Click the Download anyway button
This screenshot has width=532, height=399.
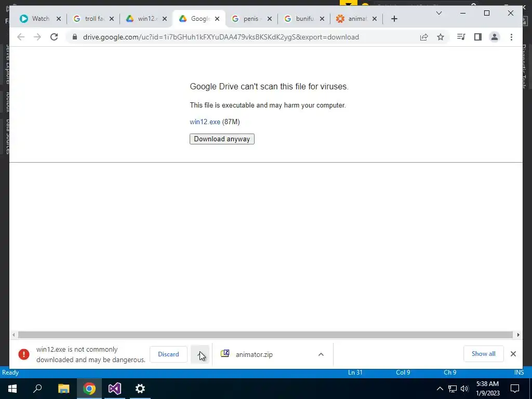click(222, 139)
